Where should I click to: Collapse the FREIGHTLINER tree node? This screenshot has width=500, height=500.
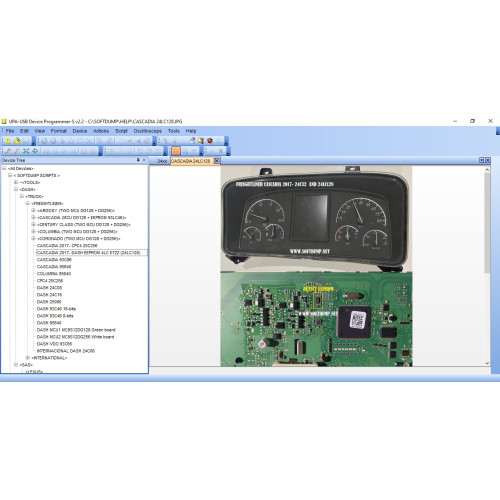tap(28, 203)
